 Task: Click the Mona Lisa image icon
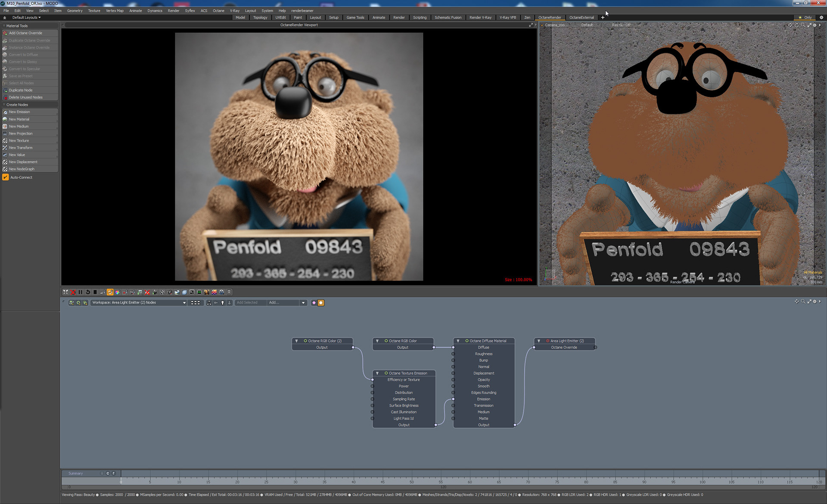click(207, 292)
